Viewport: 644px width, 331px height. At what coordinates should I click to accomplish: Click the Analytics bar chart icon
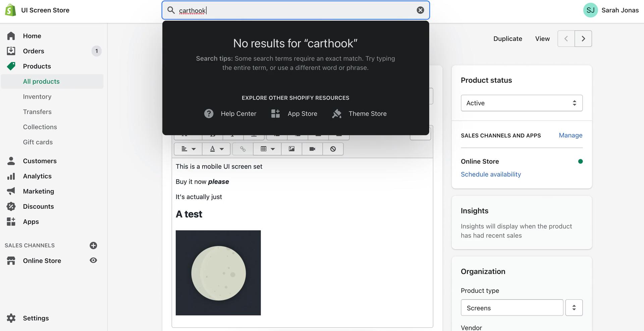(11, 176)
